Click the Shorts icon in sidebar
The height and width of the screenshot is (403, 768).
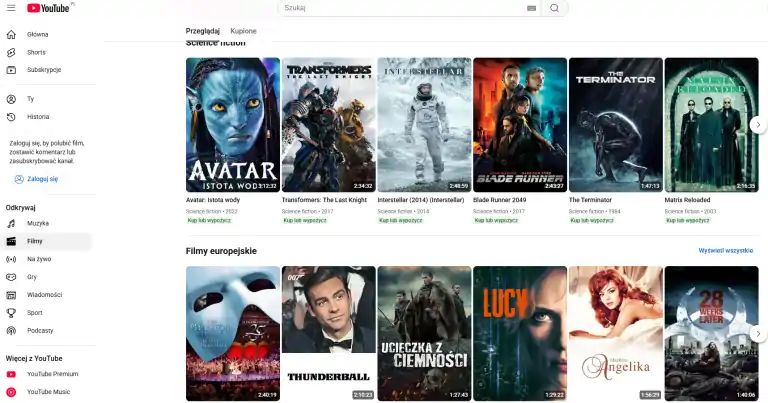(11, 52)
